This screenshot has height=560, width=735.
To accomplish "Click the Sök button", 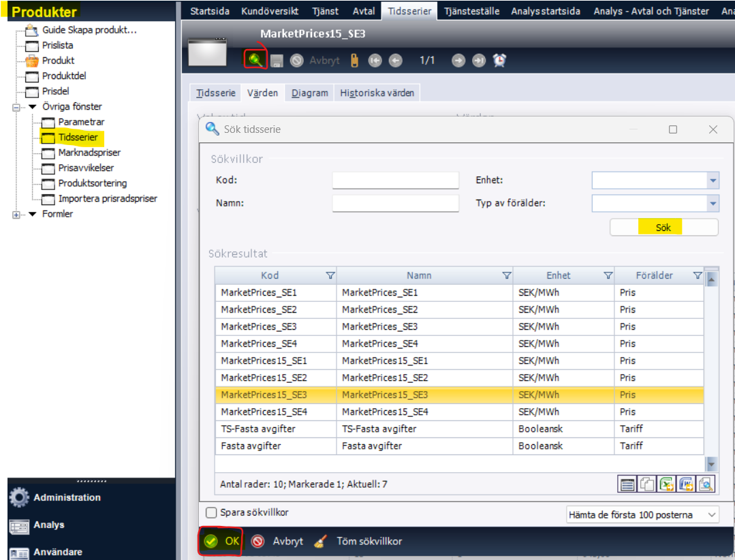I will tap(663, 228).
